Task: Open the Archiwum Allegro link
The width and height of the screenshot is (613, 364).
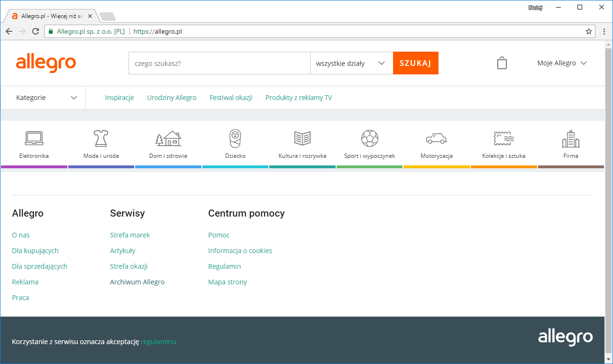Action: pos(137,282)
